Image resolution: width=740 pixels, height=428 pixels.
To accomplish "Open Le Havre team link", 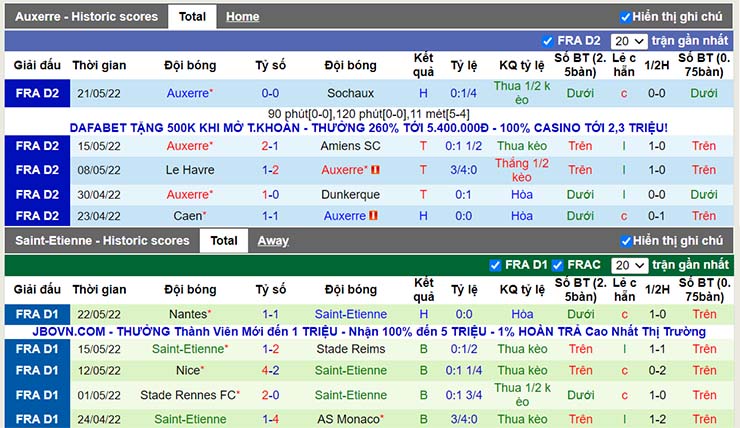I will tap(190, 170).
